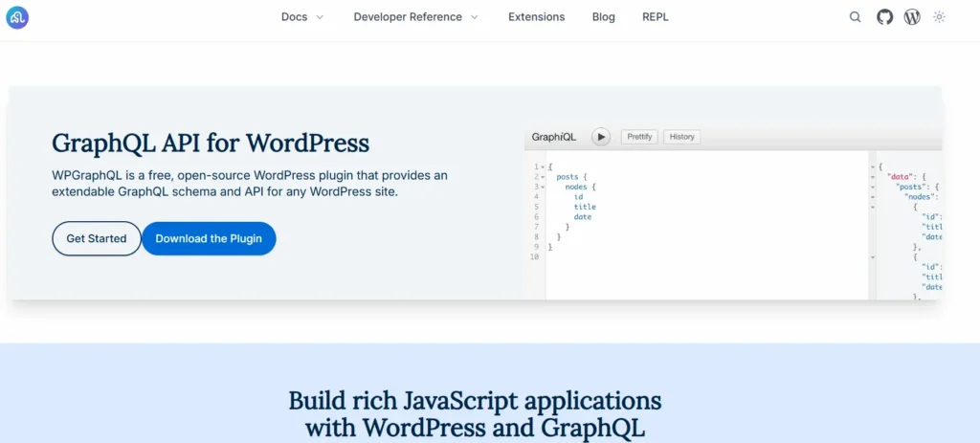Image resolution: width=980 pixels, height=443 pixels.
Task: Open the GitHub repository icon
Action: [x=884, y=17]
